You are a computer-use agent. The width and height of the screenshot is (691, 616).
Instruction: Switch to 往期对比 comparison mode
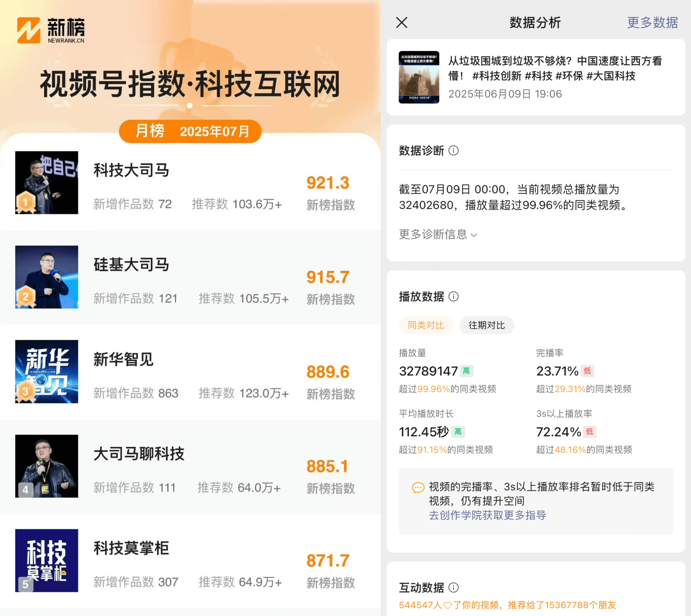[x=487, y=325]
